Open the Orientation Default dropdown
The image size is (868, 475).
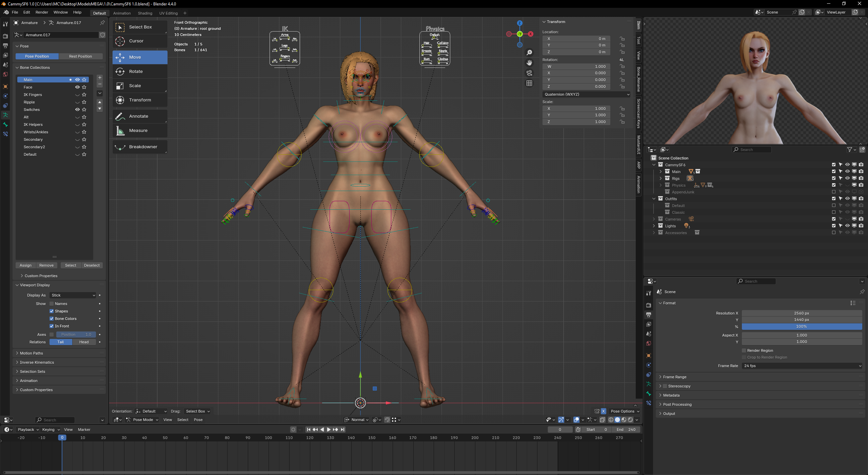pos(151,411)
